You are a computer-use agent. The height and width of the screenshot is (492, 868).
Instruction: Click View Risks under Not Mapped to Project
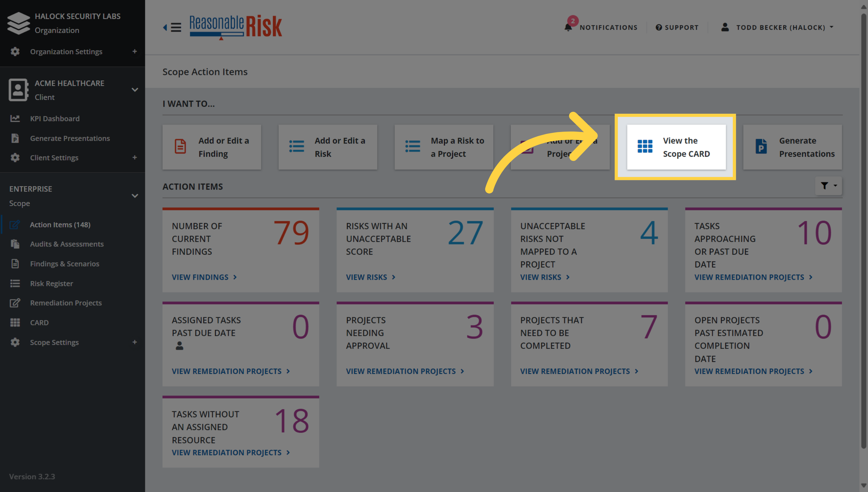545,277
